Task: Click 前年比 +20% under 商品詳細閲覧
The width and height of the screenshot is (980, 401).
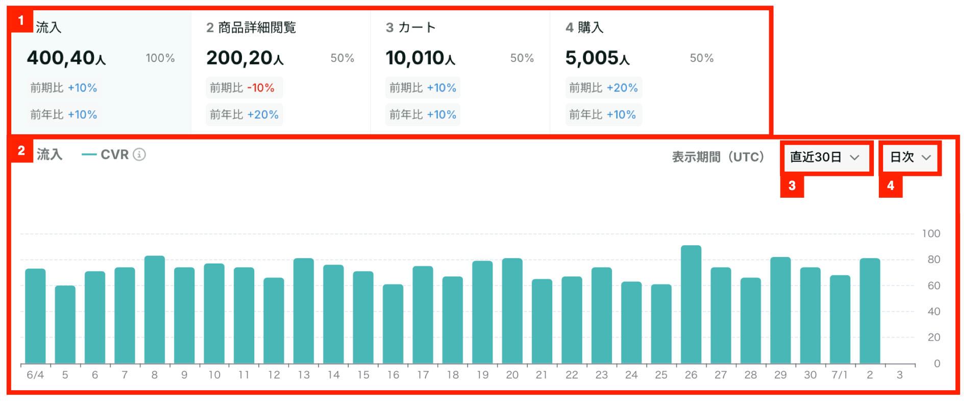Action: pyautogui.click(x=244, y=114)
